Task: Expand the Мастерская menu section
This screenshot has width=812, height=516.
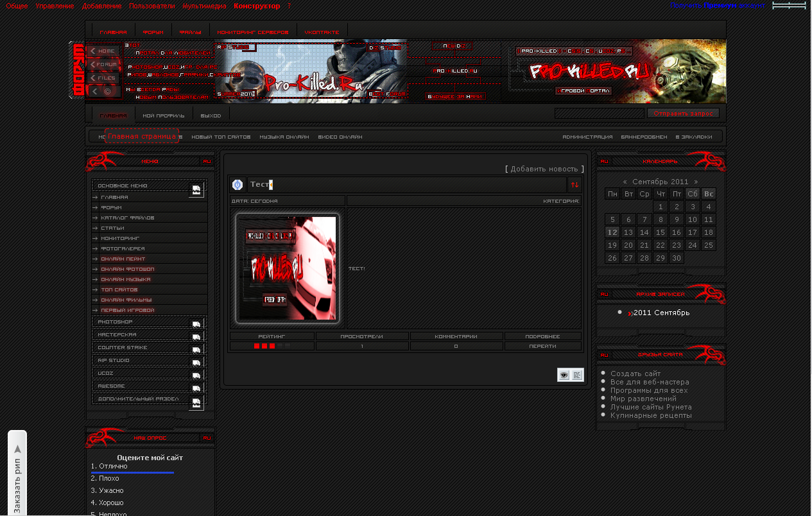Action: pos(196,336)
